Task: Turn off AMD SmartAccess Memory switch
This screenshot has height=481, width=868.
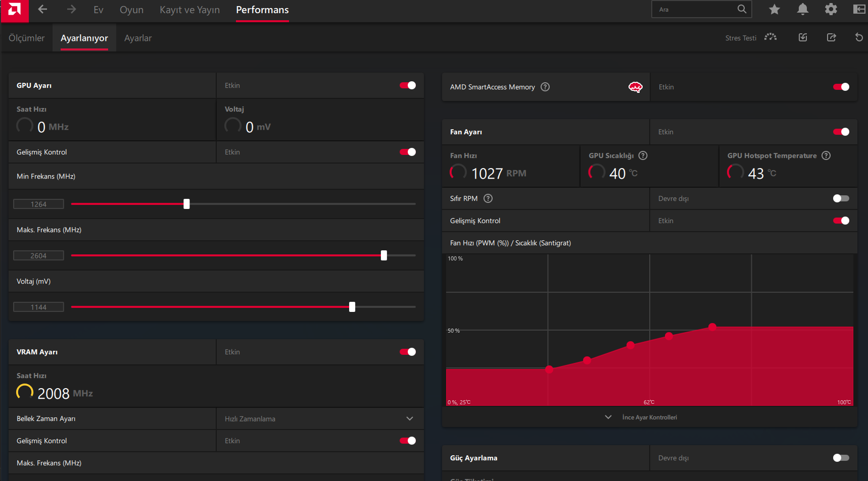Action: click(x=841, y=87)
